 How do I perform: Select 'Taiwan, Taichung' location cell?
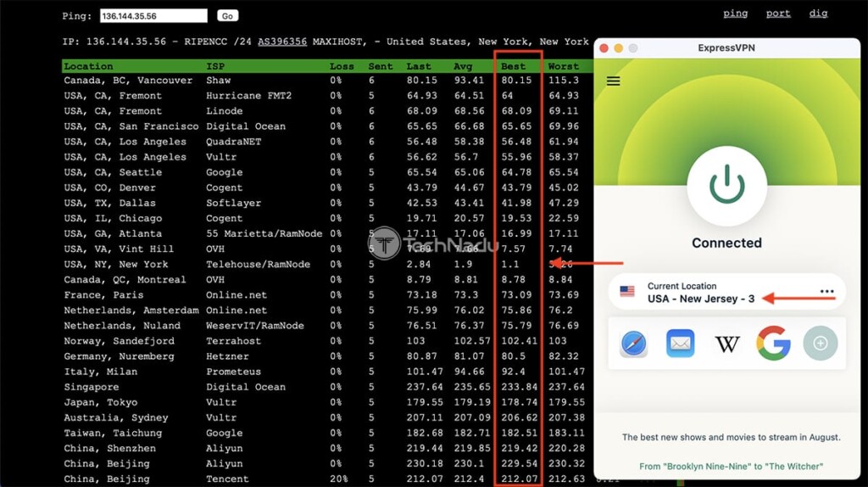point(113,433)
